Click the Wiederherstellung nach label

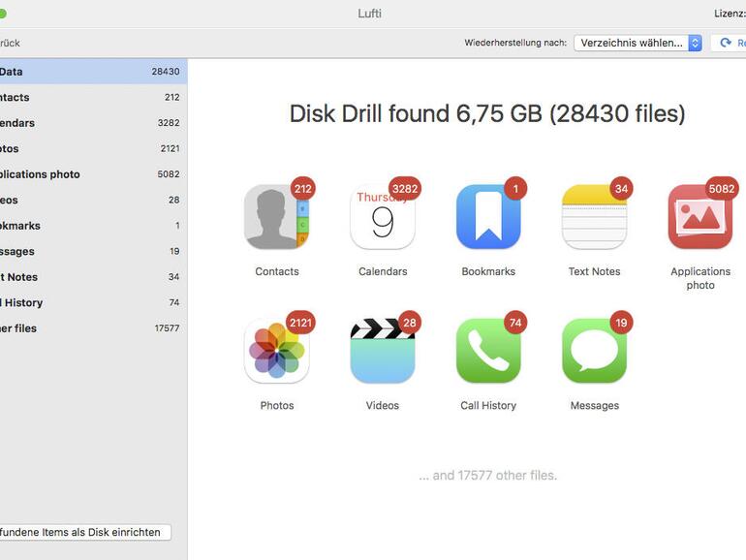(515, 43)
